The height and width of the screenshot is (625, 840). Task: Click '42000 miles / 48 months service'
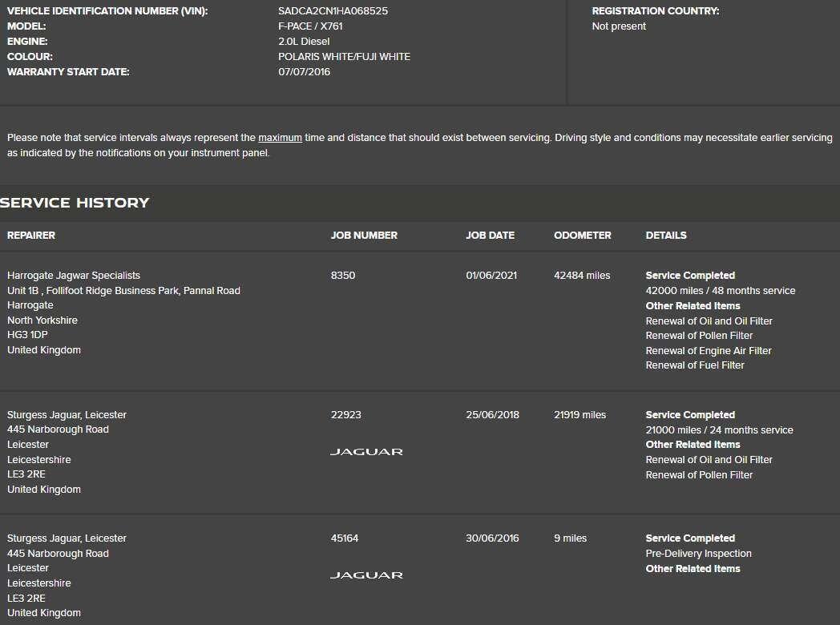tap(721, 290)
